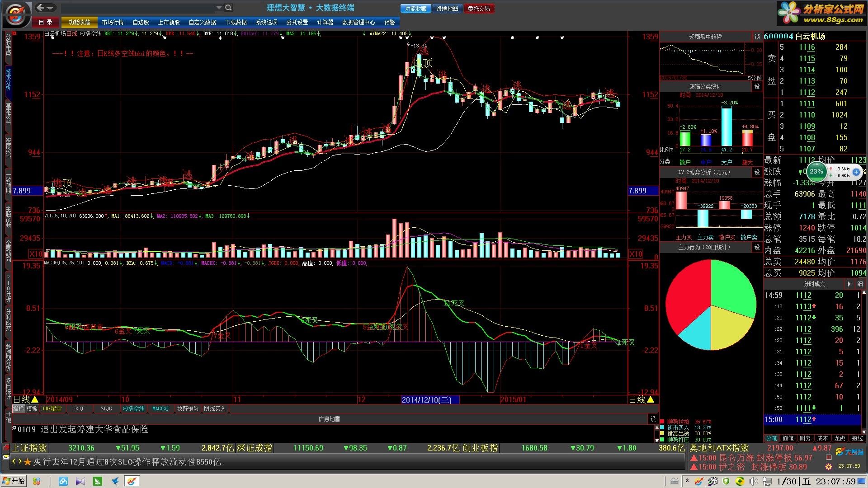Click into the stock code search field
Viewport: 868px width, 488px height.
[138, 8]
